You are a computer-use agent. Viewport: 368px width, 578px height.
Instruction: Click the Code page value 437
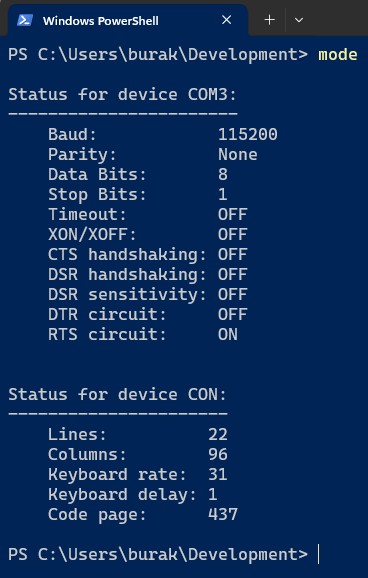pyautogui.click(x=223, y=515)
